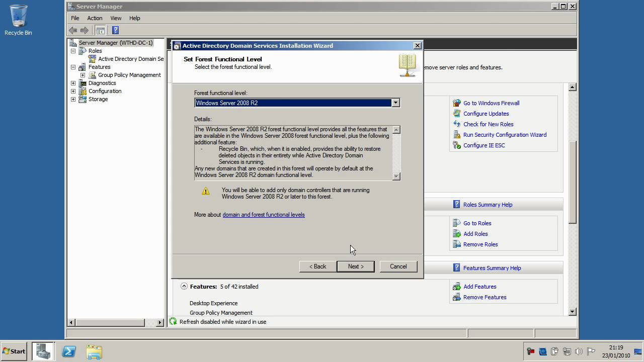Click Details box scroll up arrow
Screen dimensions: 644x362
(396, 130)
